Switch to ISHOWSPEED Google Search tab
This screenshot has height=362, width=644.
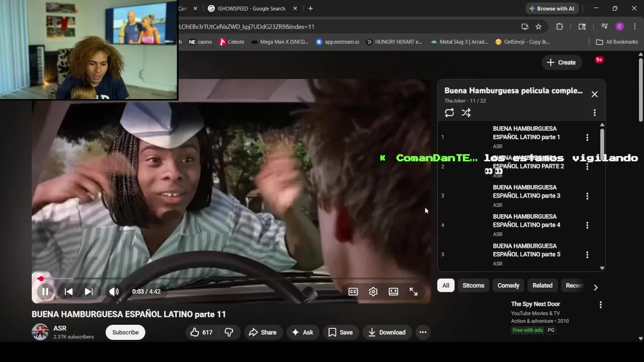pyautogui.click(x=252, y=9)
